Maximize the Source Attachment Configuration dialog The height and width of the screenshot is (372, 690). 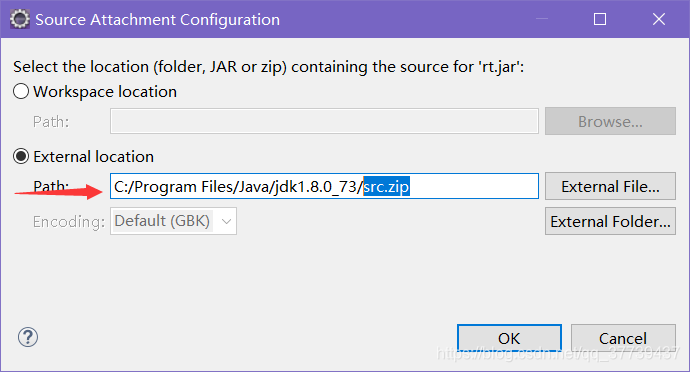(600, 19)
